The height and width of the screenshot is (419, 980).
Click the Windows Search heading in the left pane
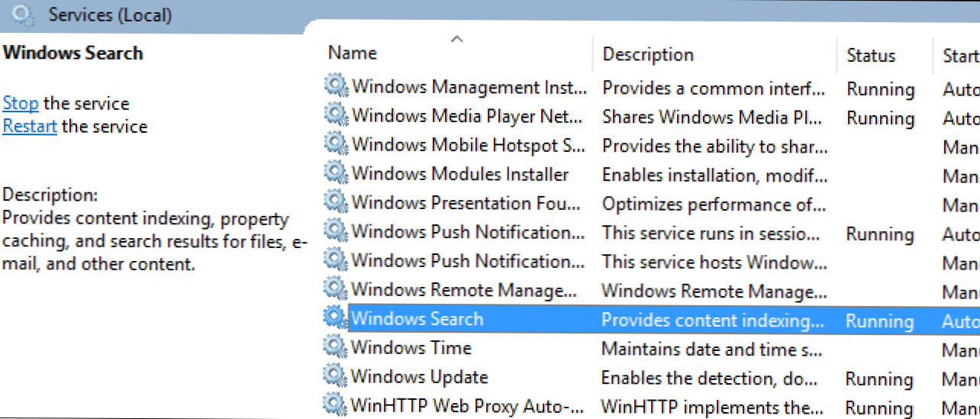click(73, 53)
